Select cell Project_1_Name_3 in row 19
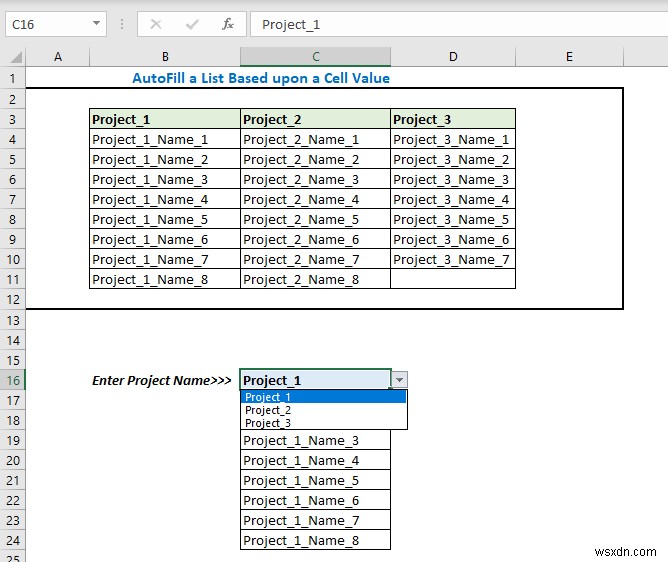 tap(315, 440)
